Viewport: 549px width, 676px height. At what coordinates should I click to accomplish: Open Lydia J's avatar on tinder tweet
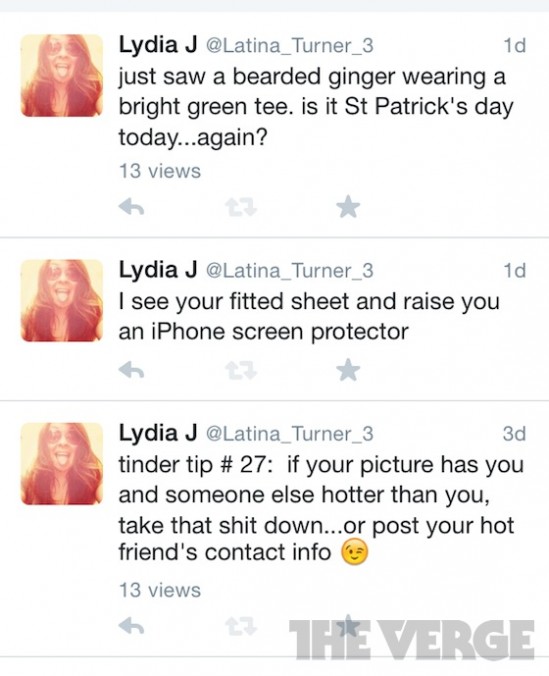click(62, 463)
